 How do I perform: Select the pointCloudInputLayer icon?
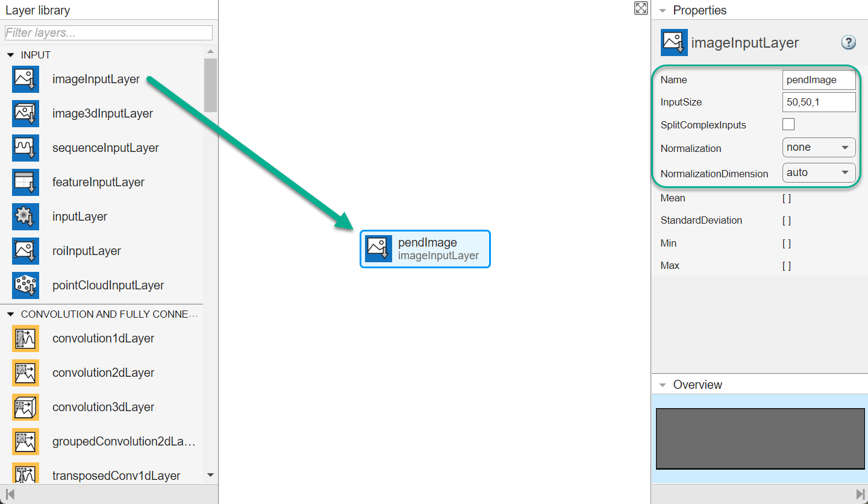(25, 285)
